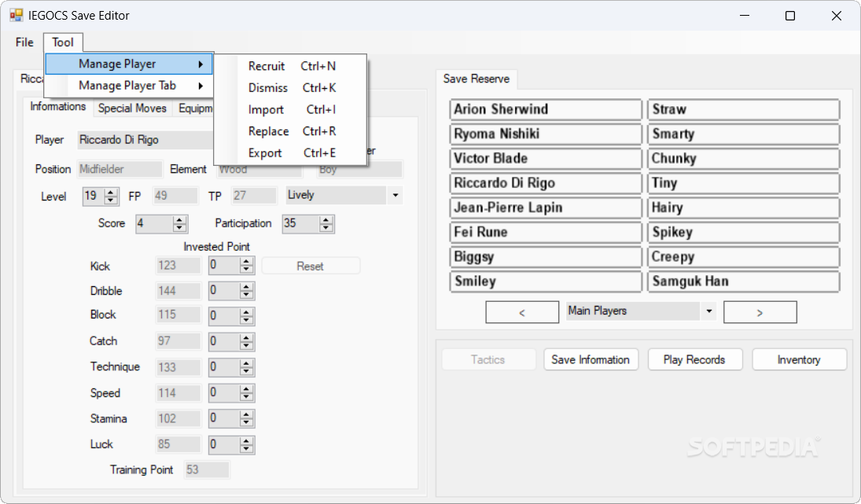861x504 pixels.
Task: Decrease the Level value with down arrow
Action: coord(112,200)
